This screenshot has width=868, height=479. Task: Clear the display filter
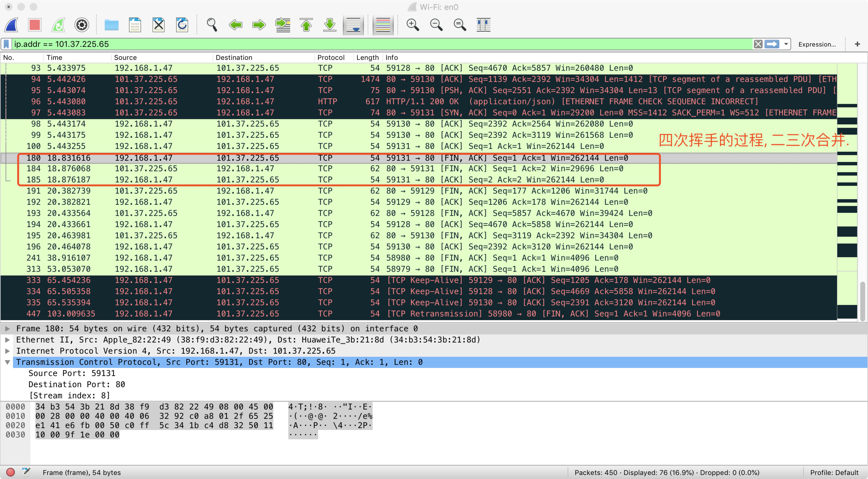pos(758,44)
